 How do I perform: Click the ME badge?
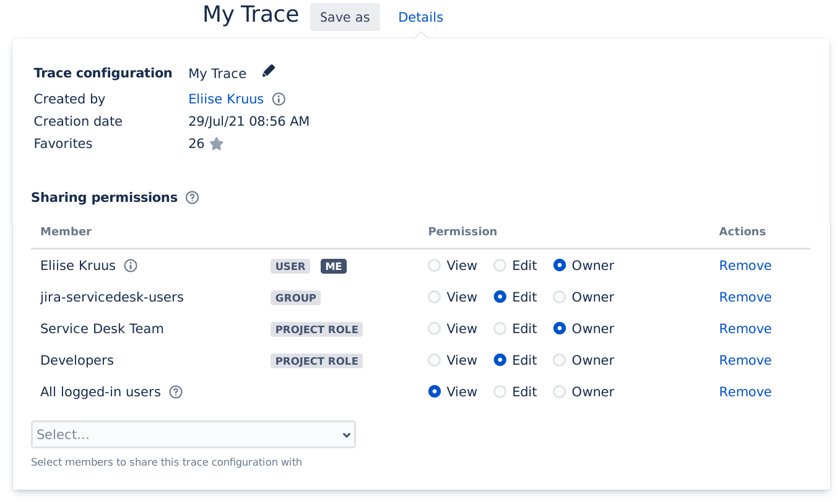click(x=334, y=266)
